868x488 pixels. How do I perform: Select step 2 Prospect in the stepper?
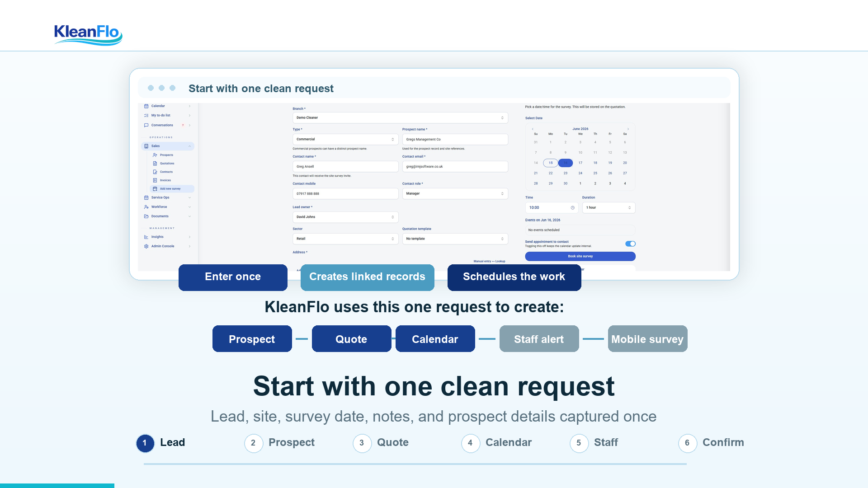pyautogui.click(x=279, y=443)
